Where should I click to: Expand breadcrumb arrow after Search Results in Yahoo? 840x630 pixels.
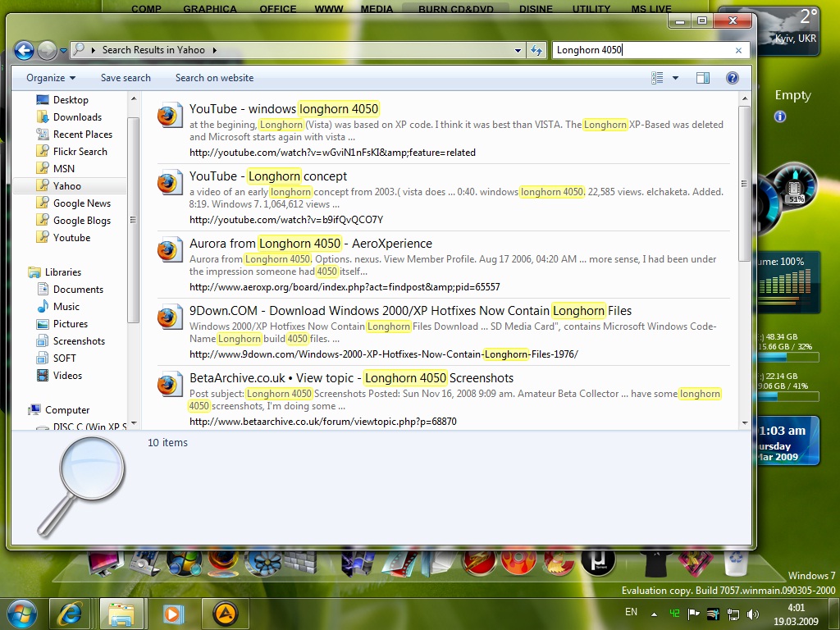[215, 50]
